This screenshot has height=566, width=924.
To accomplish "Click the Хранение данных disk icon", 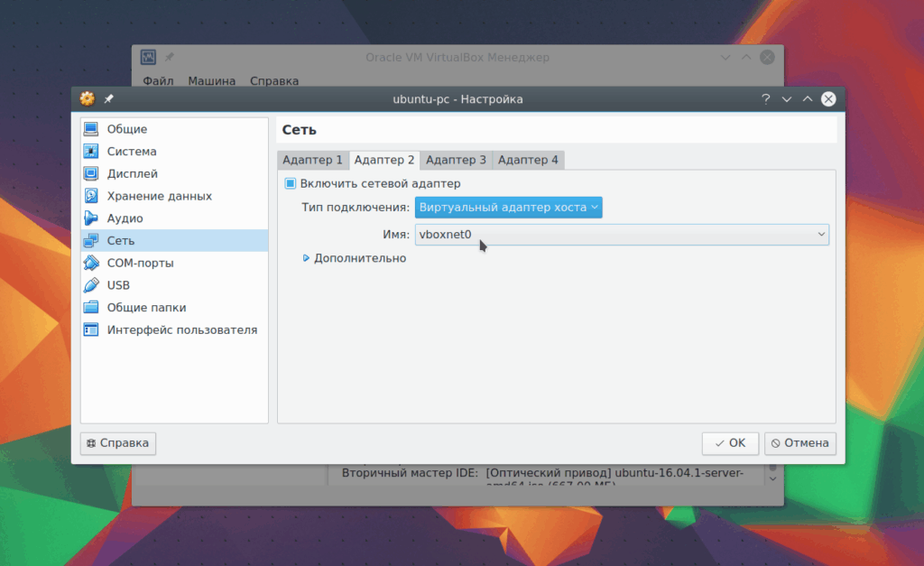I will point(91,196).
